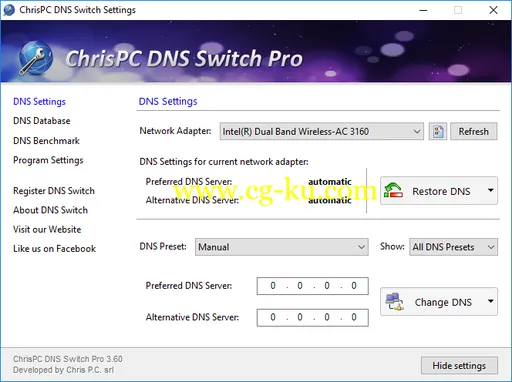This screenshot has width=512, height=382.
Task: Open About DNS Switch page
Action: [x=50, y=210]
